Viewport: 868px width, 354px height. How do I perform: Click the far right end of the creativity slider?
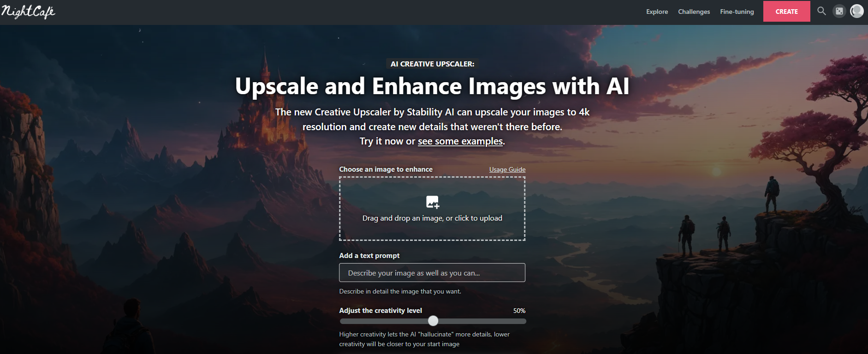523,321
